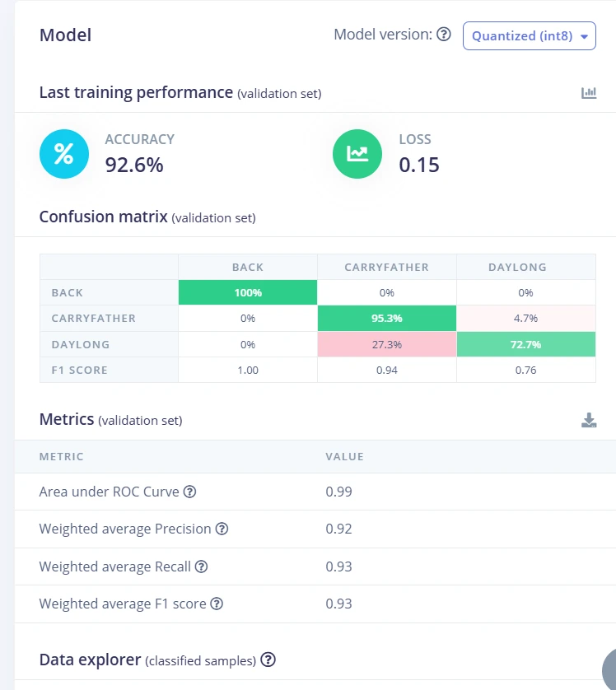This screenshot has height=690, width=616.
Task: Click the Model panel title
Action: (66, 35)
